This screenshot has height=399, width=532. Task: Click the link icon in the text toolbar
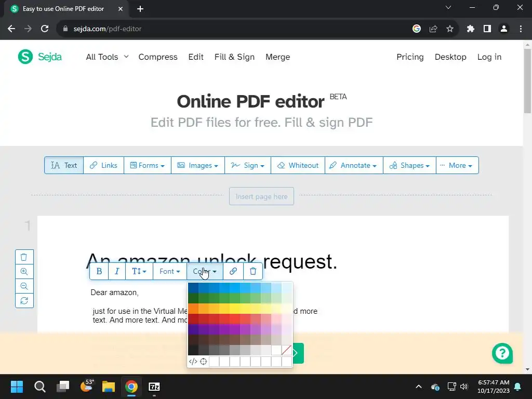(233, 271)
